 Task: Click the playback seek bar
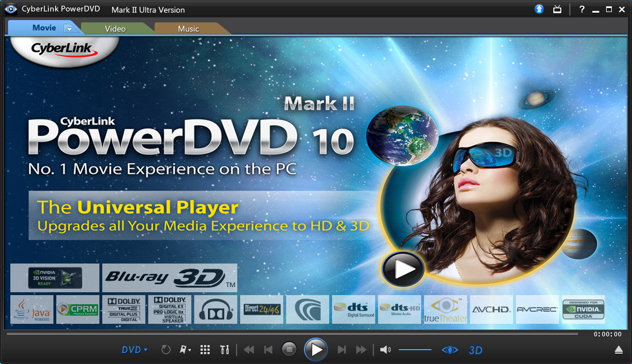(x=292, y=334)
